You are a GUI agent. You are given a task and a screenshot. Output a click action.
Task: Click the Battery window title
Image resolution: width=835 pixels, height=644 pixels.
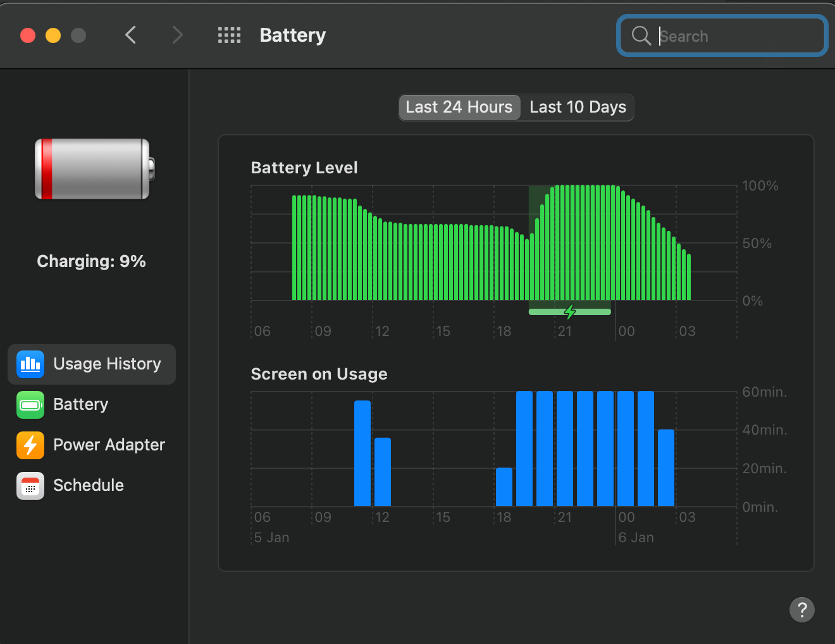293,35
